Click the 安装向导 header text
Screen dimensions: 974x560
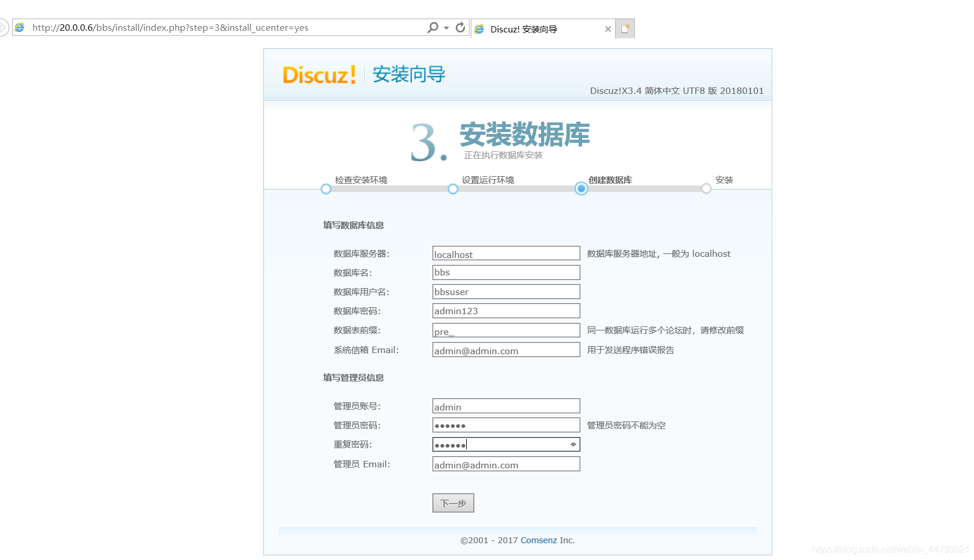[x=409, y=74]
